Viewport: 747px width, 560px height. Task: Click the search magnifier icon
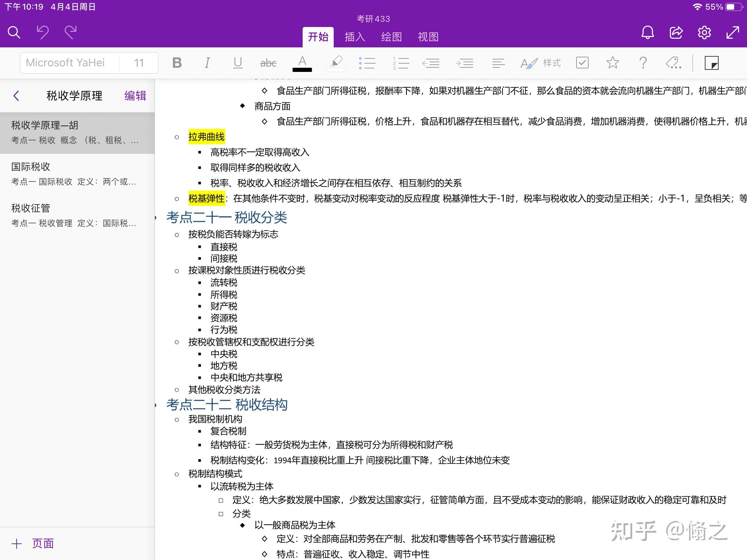[14, 32]
